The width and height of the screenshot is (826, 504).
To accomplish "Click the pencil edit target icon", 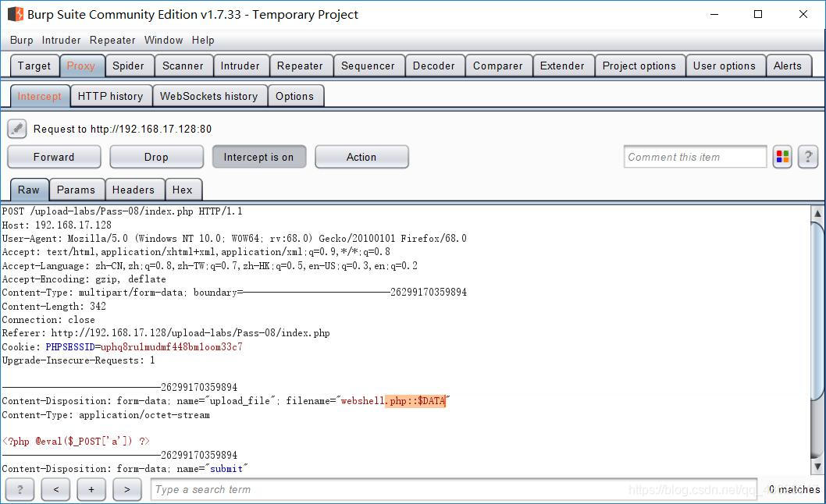I will (x=17, y=129).
